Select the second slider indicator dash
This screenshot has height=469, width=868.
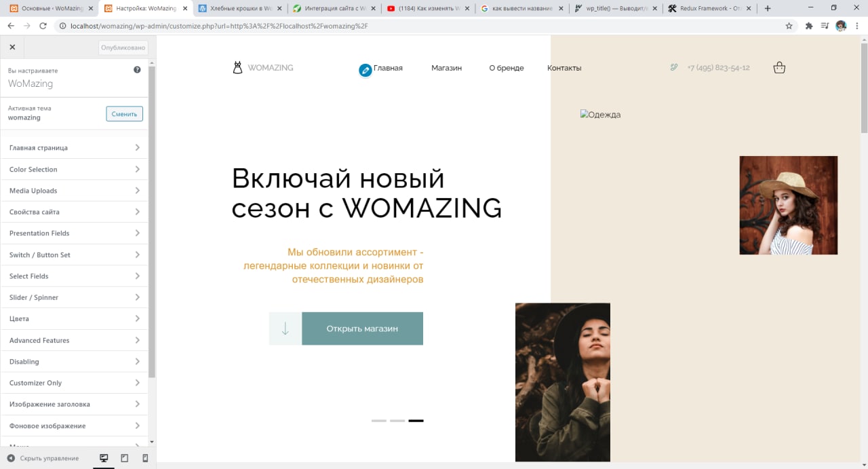point(397,421)
